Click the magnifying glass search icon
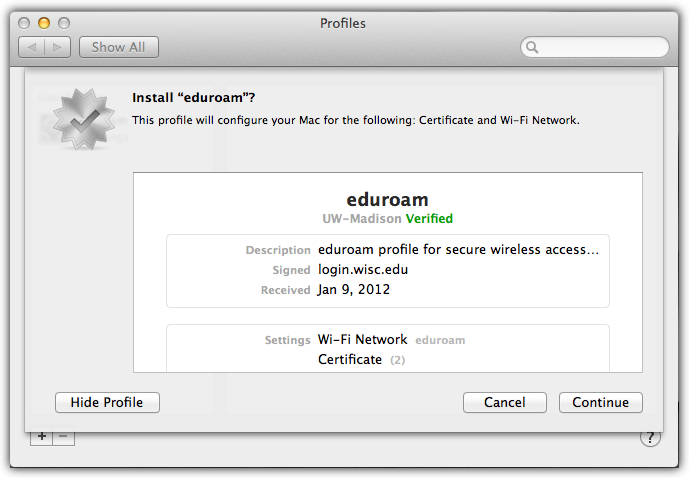The height and width of the screenshot is (478, 689). (532, 47)
